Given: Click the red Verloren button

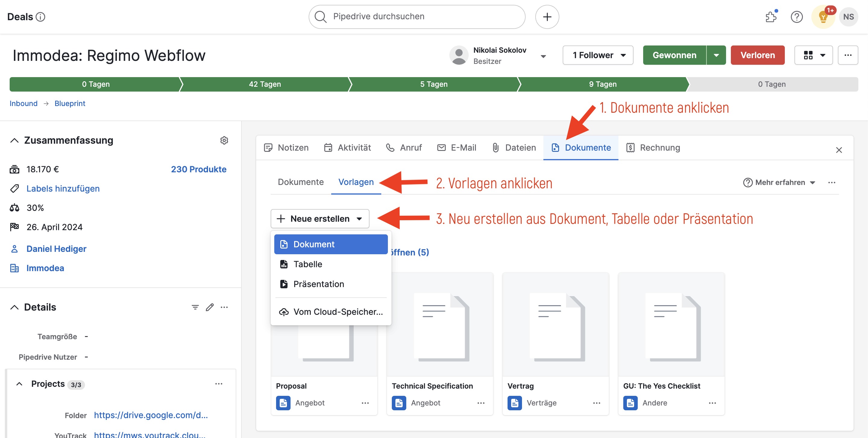Looking at the screenshot, I should coord(757,55).
